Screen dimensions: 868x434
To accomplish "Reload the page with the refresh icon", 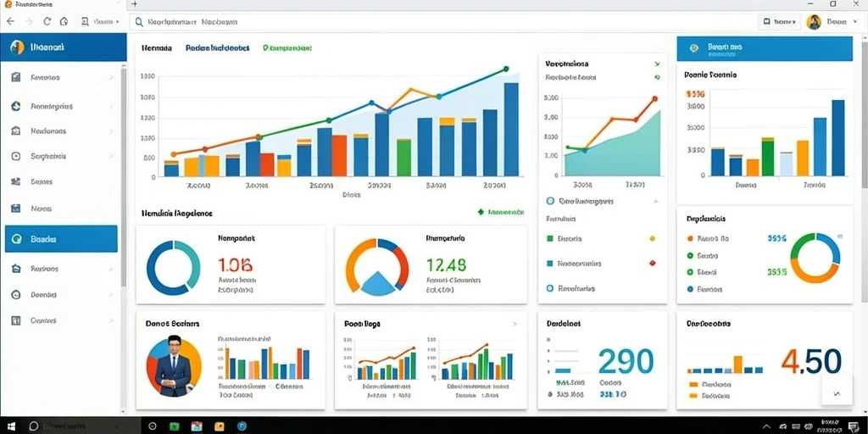I will pos(47,21).
